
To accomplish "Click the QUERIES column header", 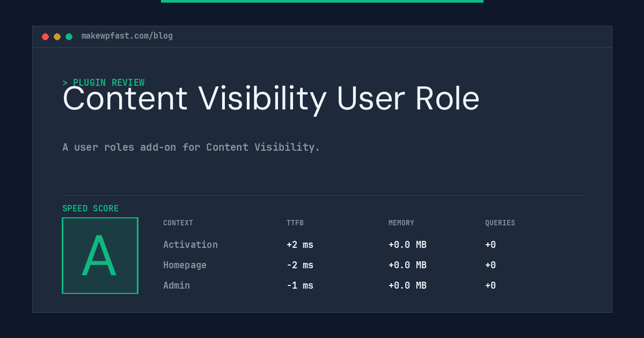I will (x=500, y=223).
